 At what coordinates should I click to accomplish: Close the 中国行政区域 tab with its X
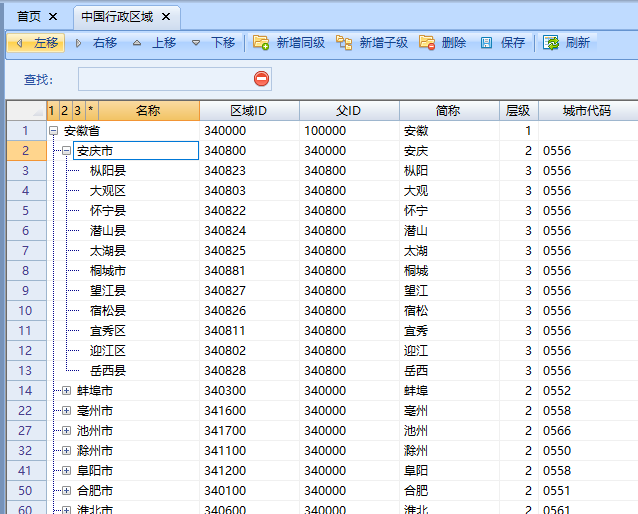pyautogui.click(x=166, y=17)
